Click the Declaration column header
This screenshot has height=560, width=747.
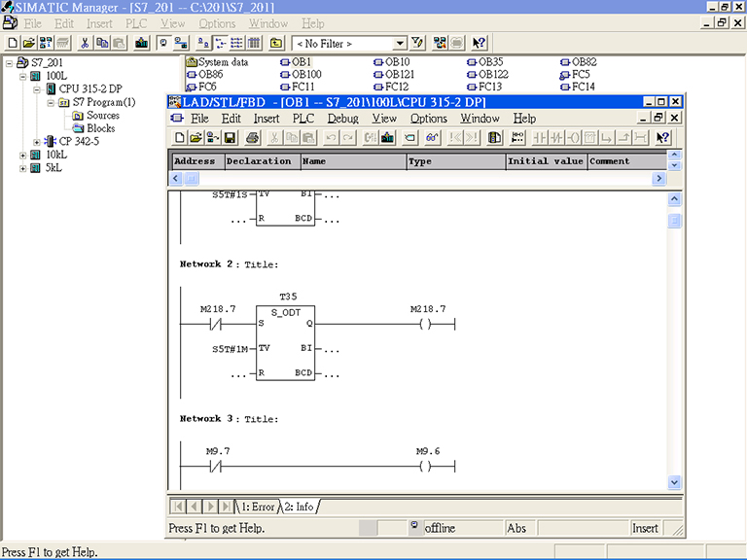pyautogui.click(x=263, y=161)
